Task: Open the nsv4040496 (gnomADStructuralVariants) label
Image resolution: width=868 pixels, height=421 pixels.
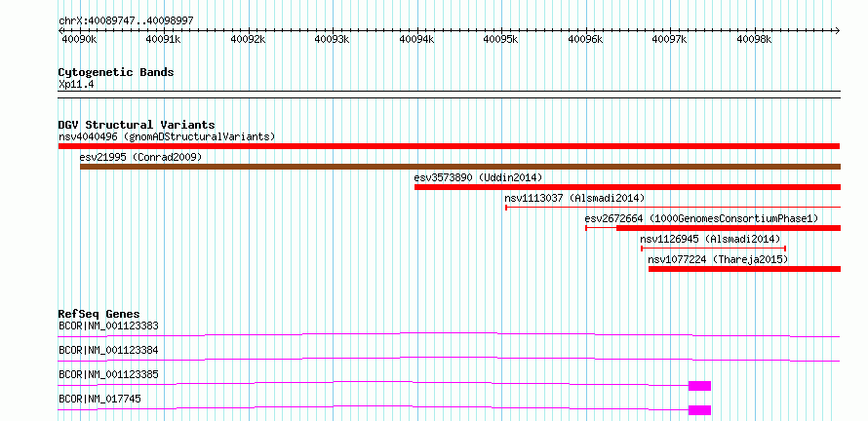Action: pos(167,136)
